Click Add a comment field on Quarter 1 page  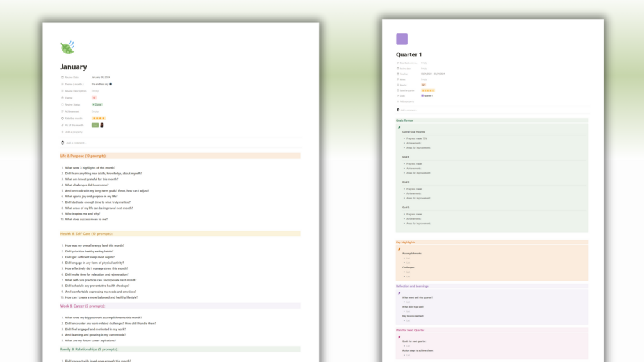[x=409, y=110]
